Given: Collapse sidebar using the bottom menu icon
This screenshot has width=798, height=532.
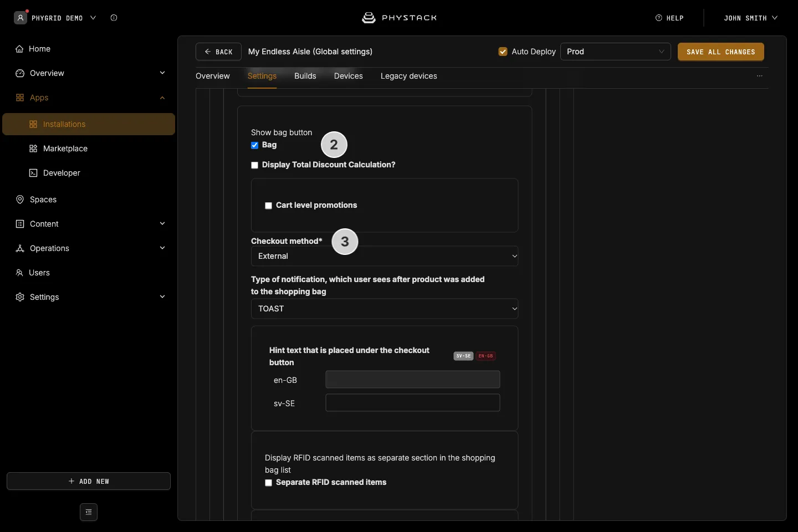Looking at the screenshot, I should 89,512.
